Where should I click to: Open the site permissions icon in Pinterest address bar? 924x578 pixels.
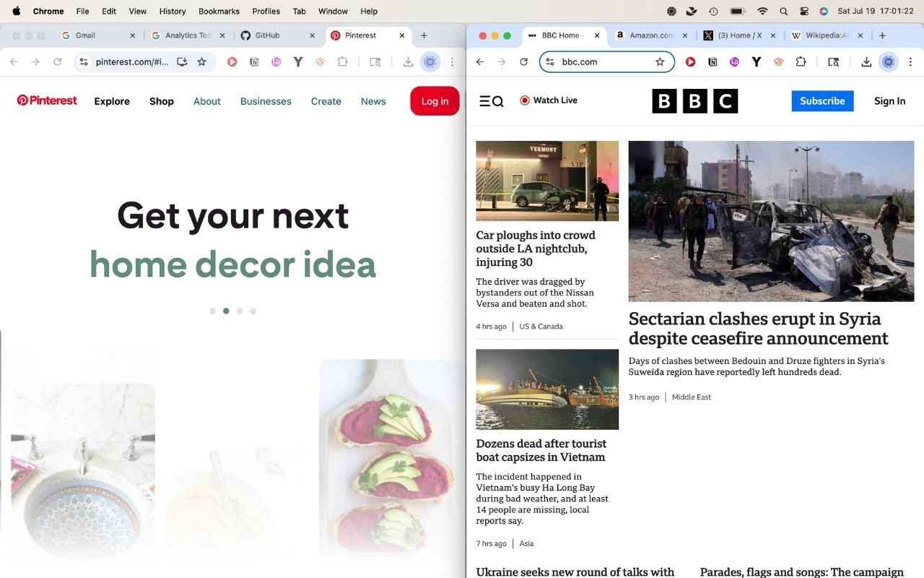pos(83,62)
